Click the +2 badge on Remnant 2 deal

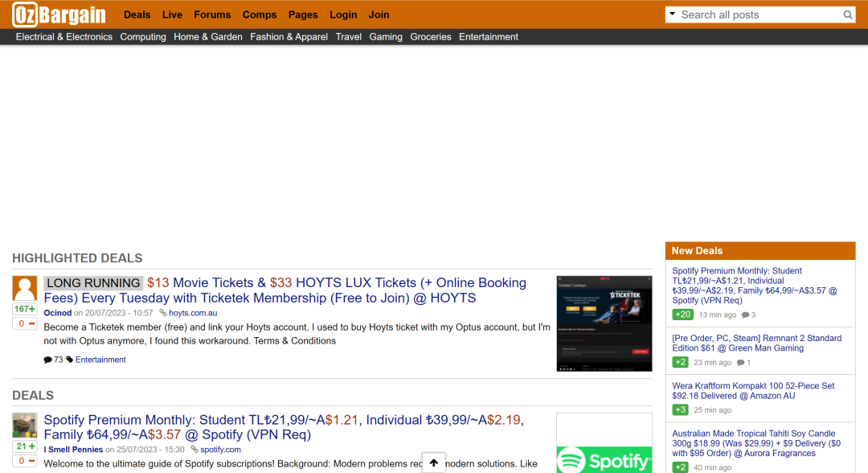681,362
